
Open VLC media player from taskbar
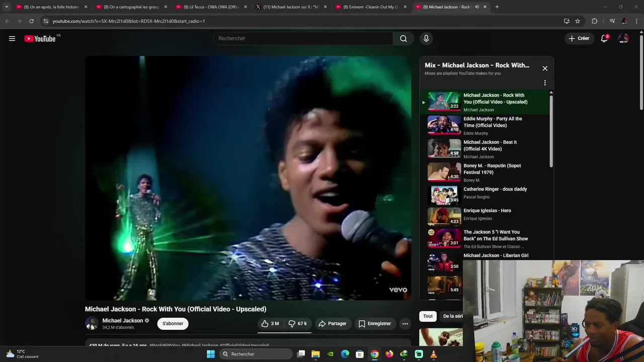(434, 354)
